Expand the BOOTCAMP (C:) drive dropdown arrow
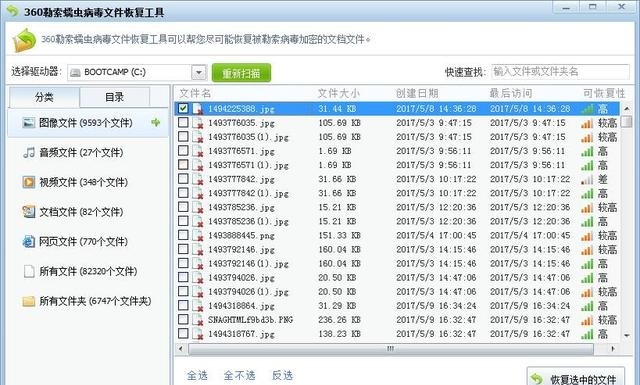Image resolution: width=640 pixels, height=385 pixels. [x=199, y=73]
